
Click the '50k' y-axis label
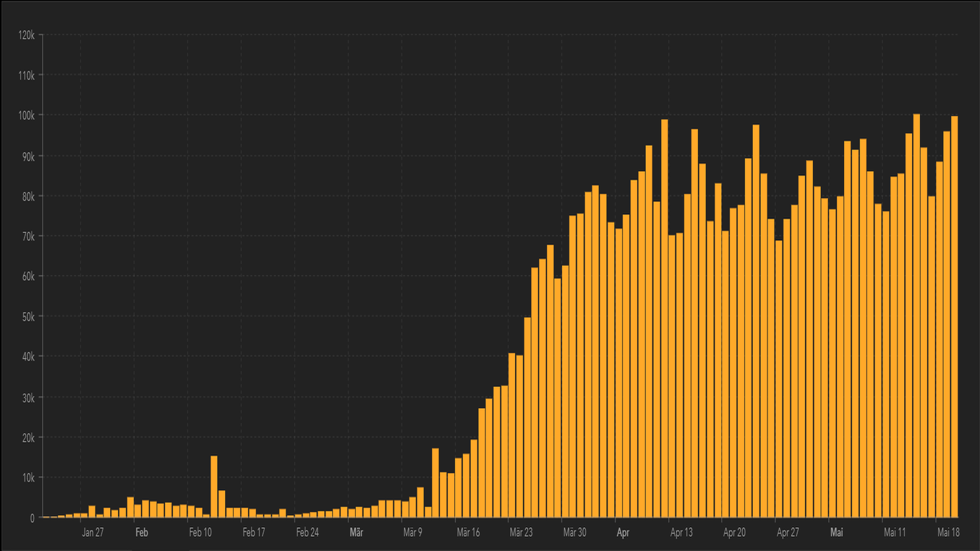pos(28,317)
